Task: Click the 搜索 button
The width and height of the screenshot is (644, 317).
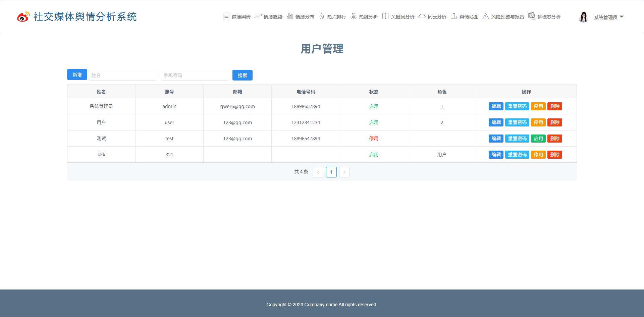Action: tap(243, 75)
